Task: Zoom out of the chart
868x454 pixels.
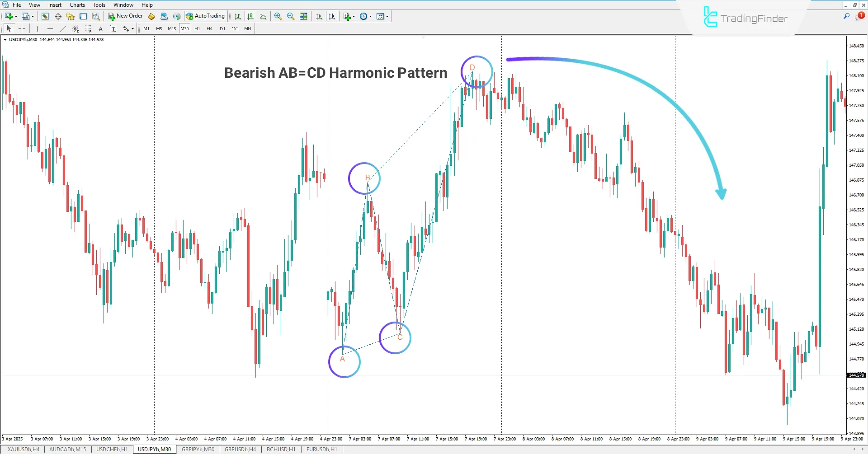Action: [x=291, y=16]
